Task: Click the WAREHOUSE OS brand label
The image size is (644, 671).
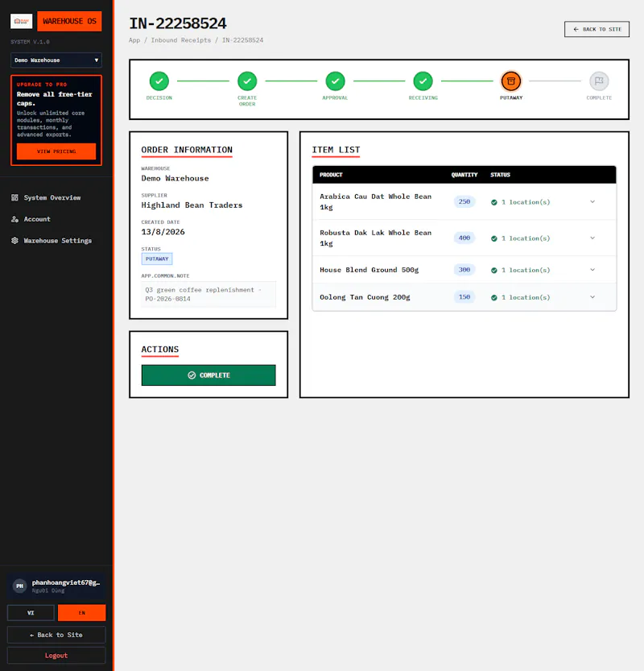Action: [69, 21]
